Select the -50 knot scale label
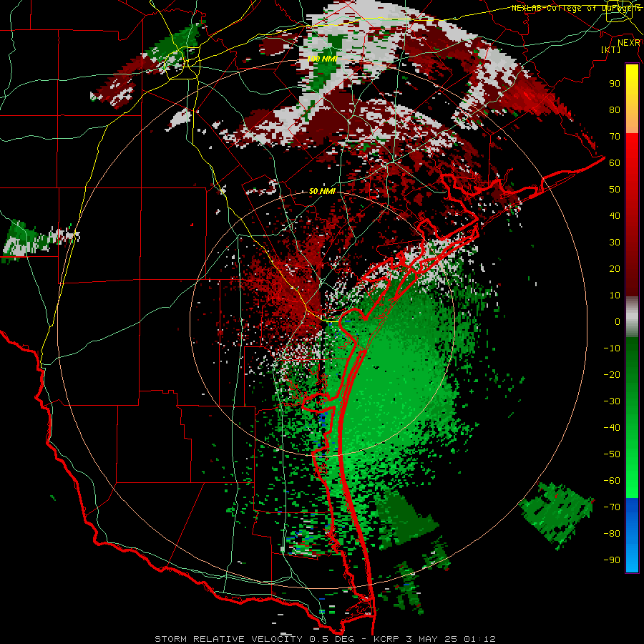 click(x=612, y=454)
